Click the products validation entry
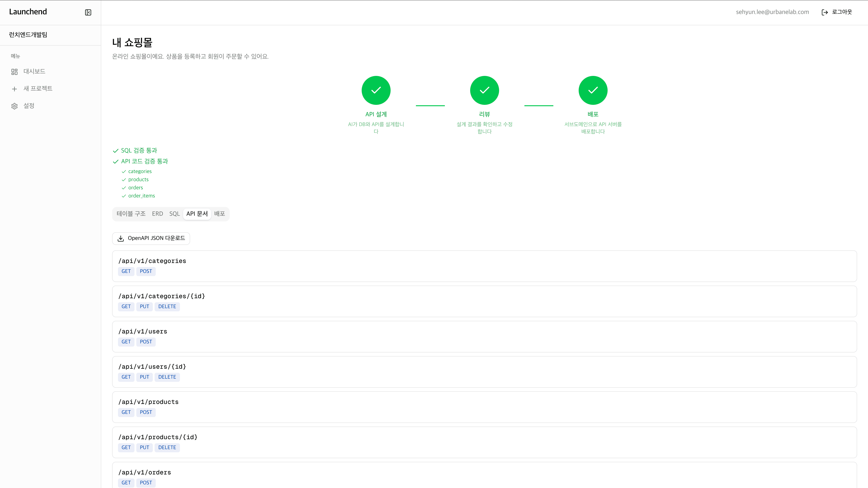The image size is (868, 488). (139, 180)
